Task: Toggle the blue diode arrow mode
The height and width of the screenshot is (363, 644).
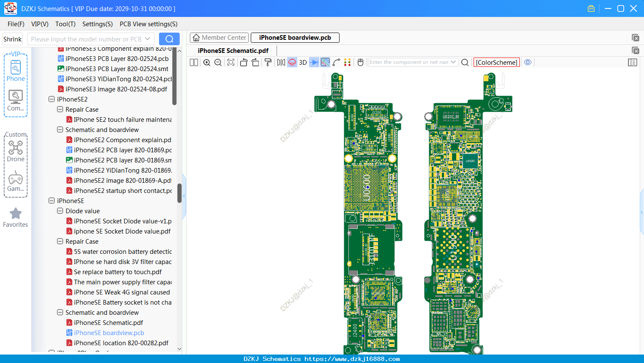Action: [x=314, y=62]
